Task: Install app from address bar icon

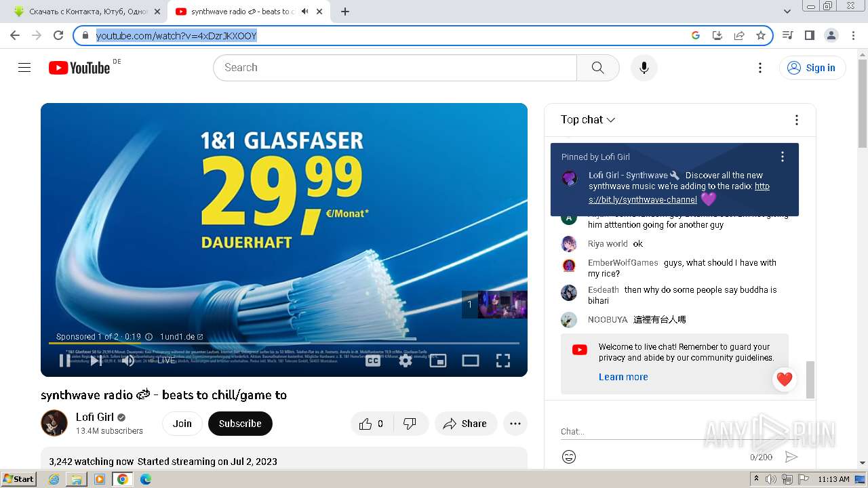Action: point(717,35)
